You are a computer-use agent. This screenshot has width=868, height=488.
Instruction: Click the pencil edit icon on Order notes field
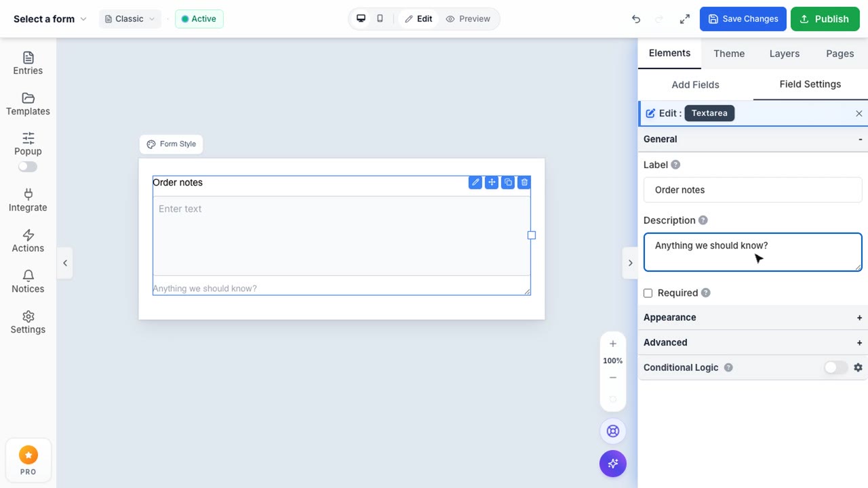tap(475, 182)
